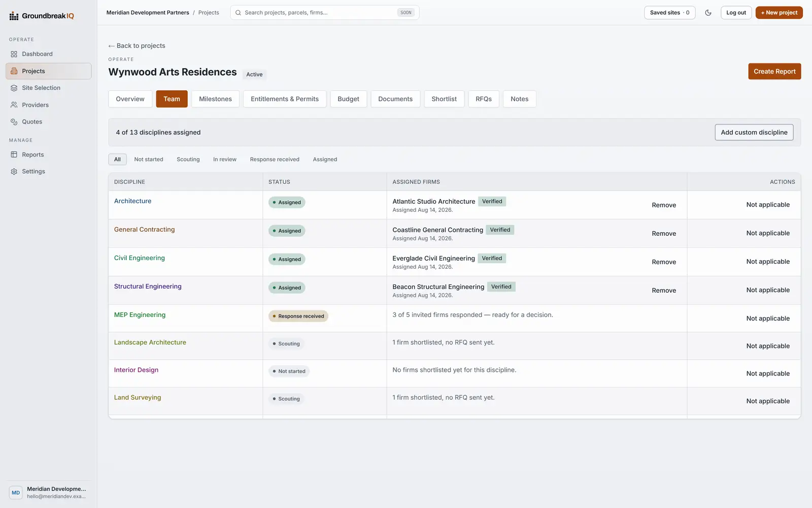Open the Entitlements & Permits tab
The width and height of the screenshot is (812, 508).
pyautogui.click(x=285, y=99)
